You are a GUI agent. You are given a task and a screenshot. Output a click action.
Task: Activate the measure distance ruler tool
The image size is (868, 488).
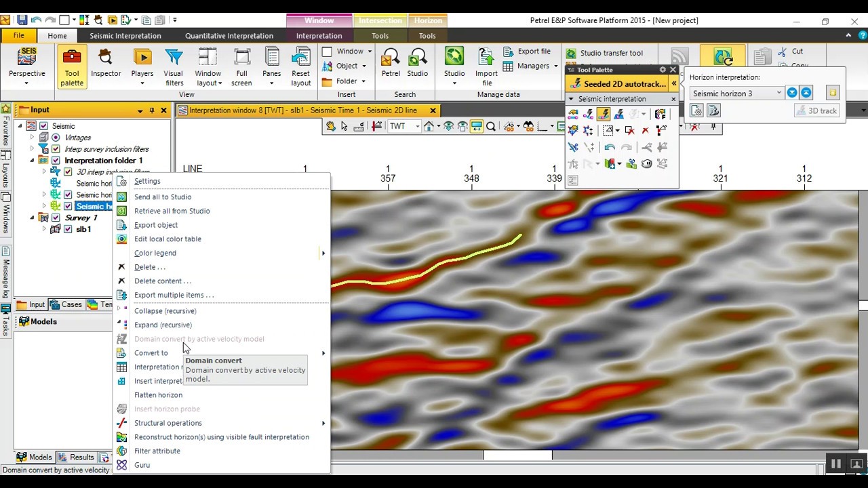[359, 126]
